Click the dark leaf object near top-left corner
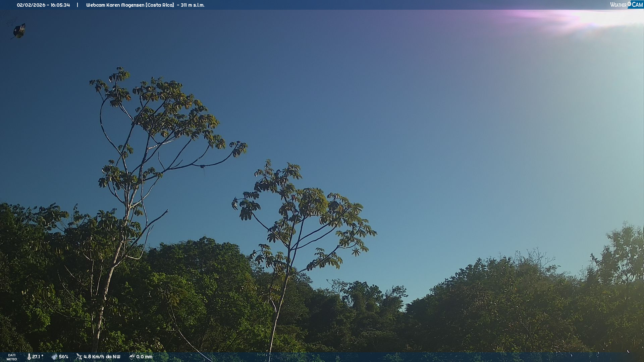The width and height of the screenshot is (644, 362). (x=19, y=31)
